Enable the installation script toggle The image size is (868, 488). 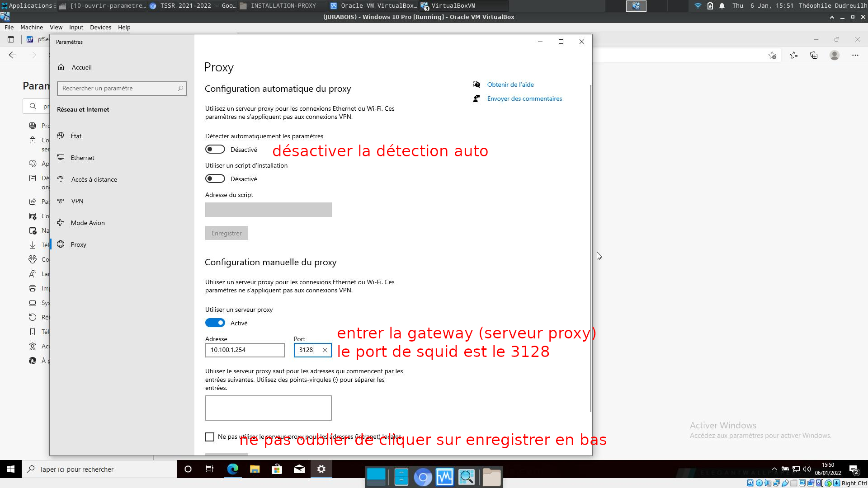click(215, 179)
